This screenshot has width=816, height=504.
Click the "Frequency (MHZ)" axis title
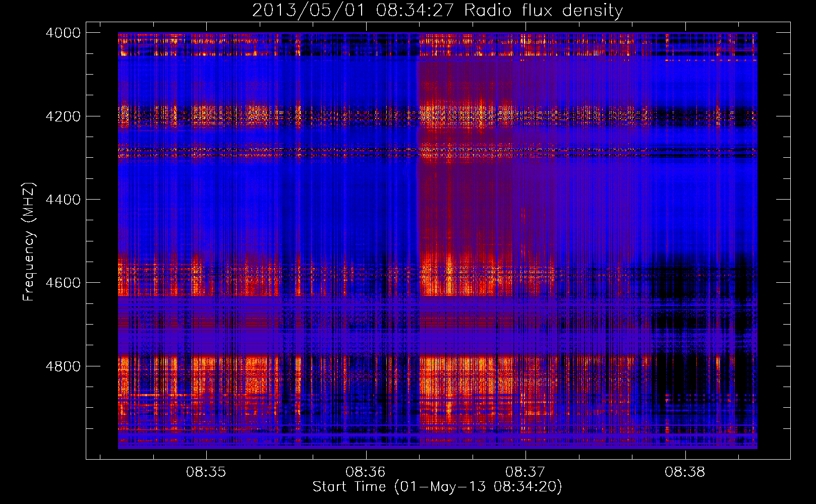point(29,242)
